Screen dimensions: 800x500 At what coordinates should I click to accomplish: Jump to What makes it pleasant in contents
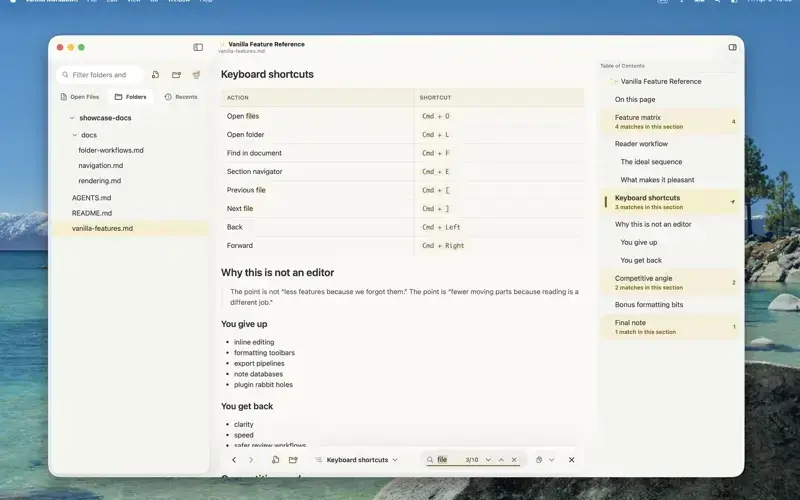coord(657,180)
